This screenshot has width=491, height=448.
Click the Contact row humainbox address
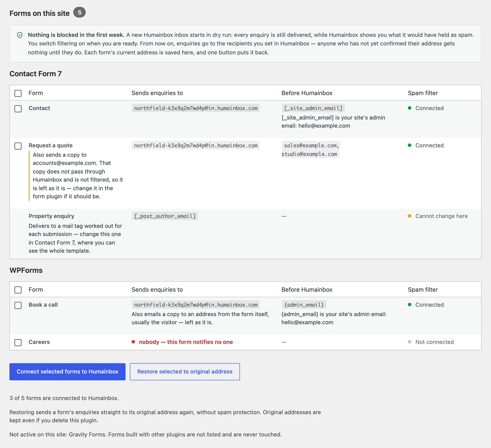coord(196,108)
